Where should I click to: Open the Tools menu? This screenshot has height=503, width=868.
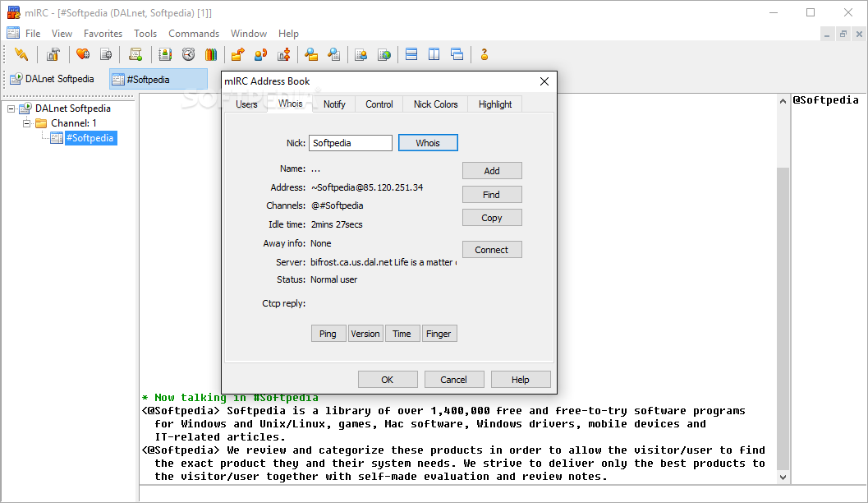point(145,33)
